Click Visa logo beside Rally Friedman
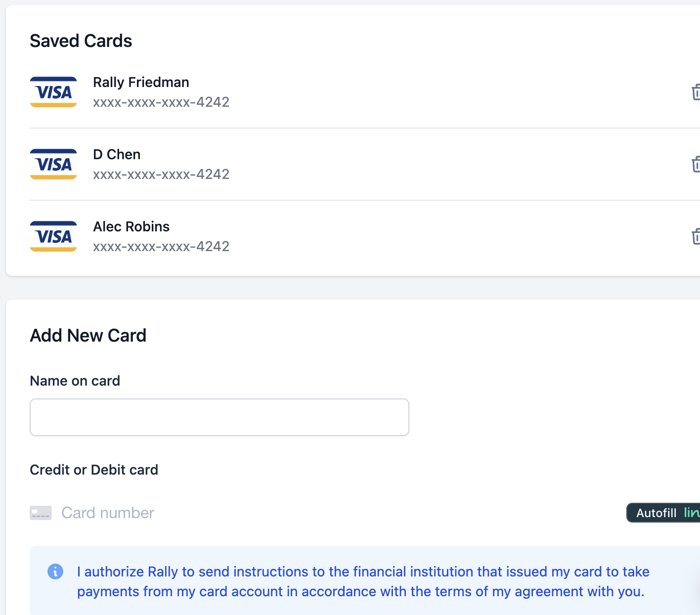Viewport: 700px width, 615px height. click(53, 92)
